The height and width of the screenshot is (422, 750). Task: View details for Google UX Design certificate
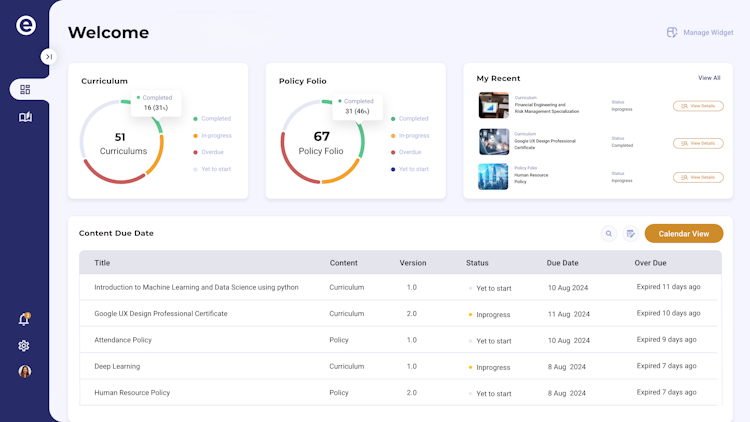click(698, 143)
